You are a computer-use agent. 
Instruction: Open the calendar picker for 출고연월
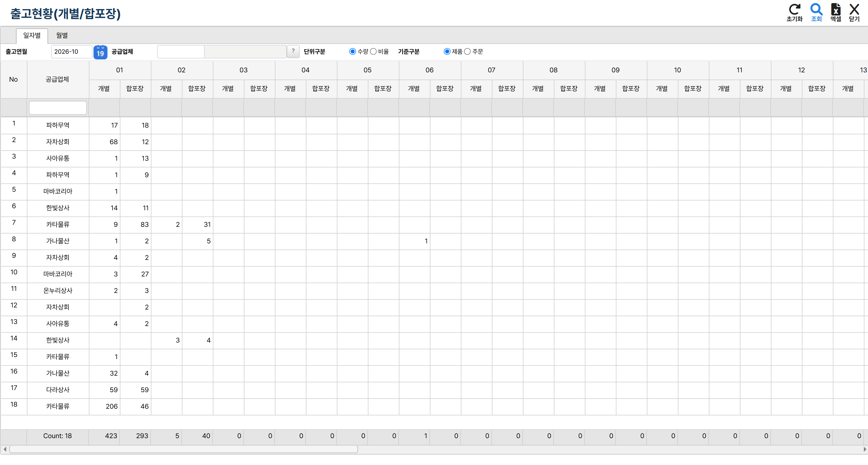click(100, 52)
